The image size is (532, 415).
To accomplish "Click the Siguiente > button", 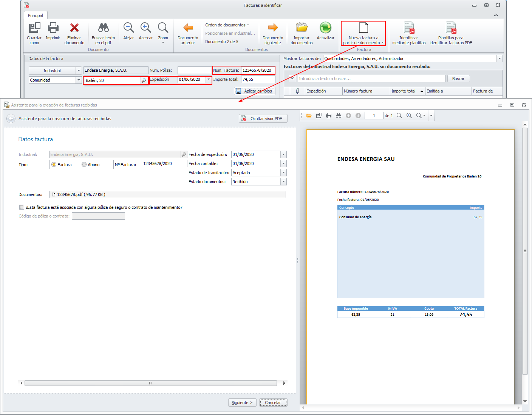I will click(242, 403).
